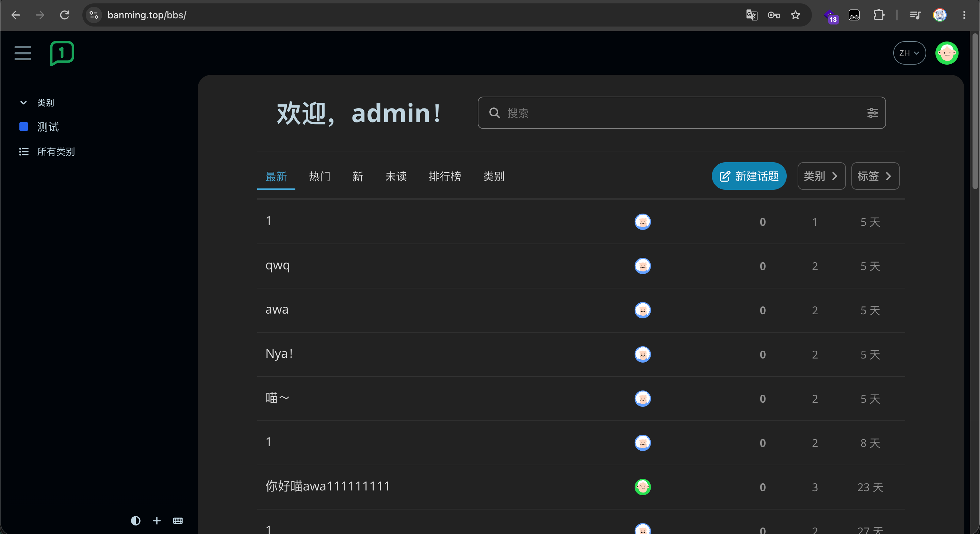Open the topic titled awa
Screen dimensions: 980x534
pos(277,309)
